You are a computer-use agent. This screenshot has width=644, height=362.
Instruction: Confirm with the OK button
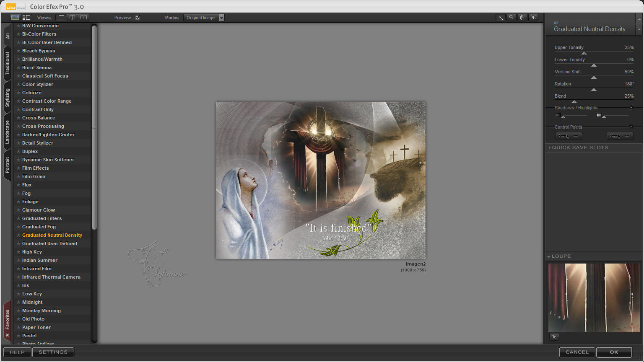pos(614,352)
